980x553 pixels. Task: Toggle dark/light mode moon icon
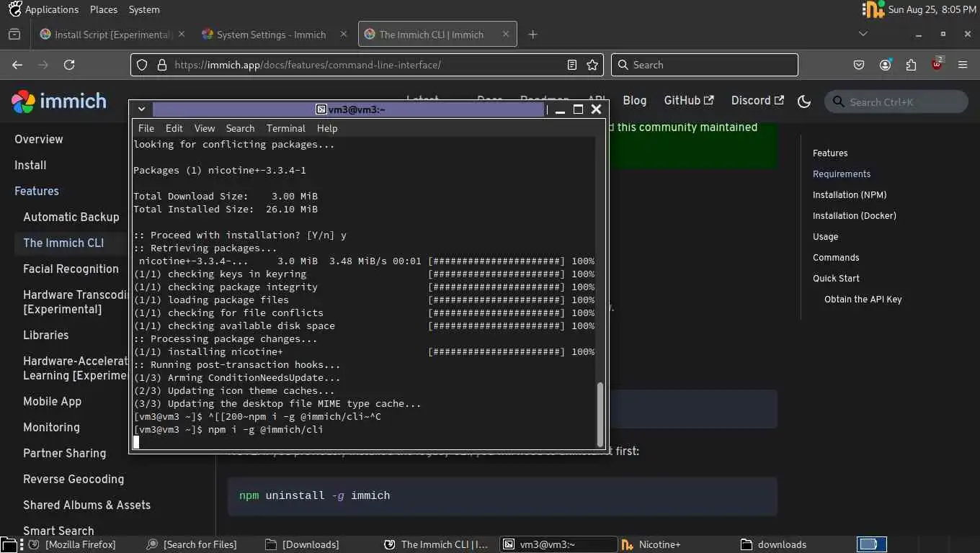coord(804,102)
